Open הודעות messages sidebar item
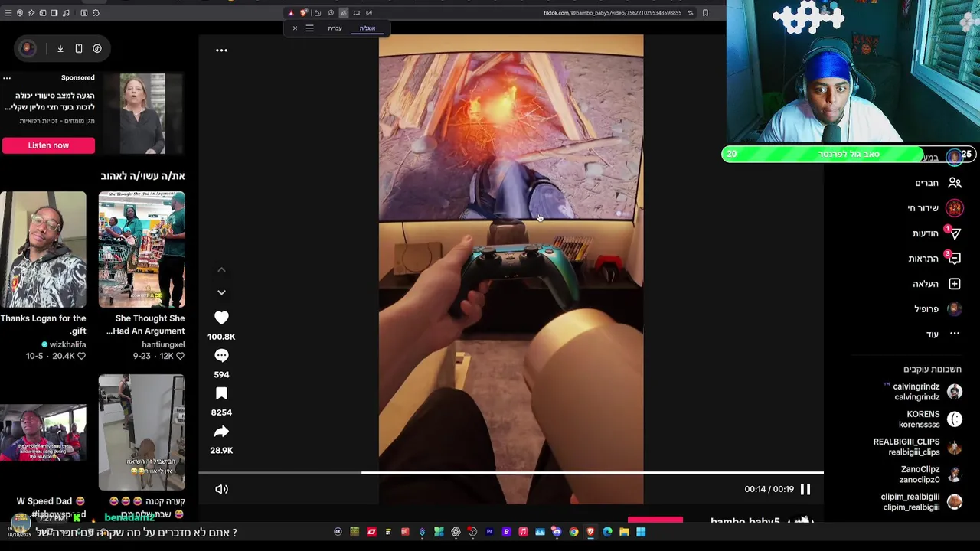This screenshot has height=551, width=980. [x=937, y=233]
